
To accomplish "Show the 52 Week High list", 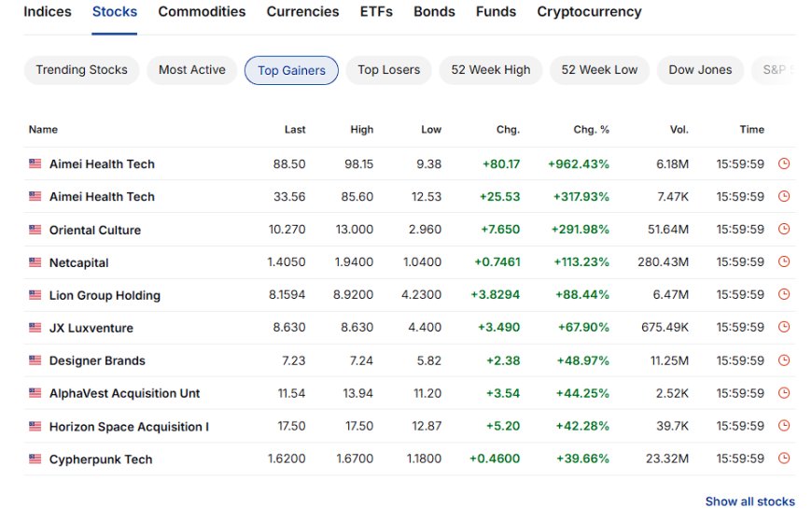I will 490,70.
